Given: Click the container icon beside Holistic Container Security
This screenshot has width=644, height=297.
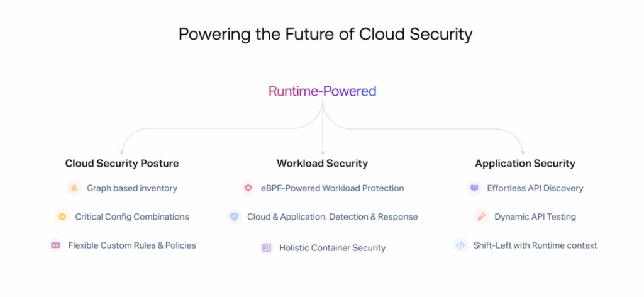Looking at the screenshot, I should (x=267, y=248).
